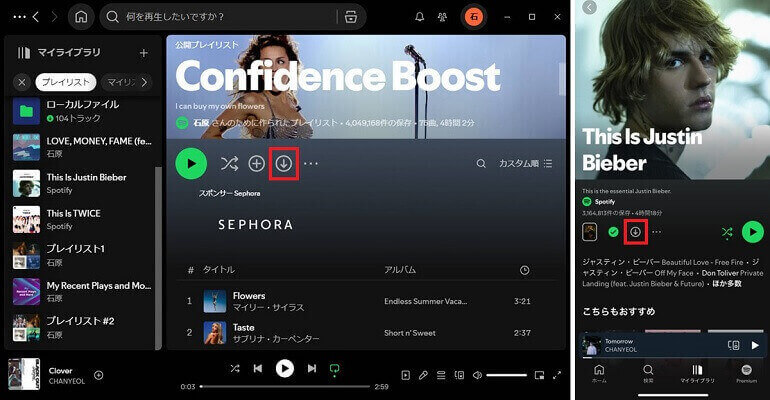Open Now Playing view icon
The height and width of the screenshot is (400, 770).
click(x=406, y=375)
